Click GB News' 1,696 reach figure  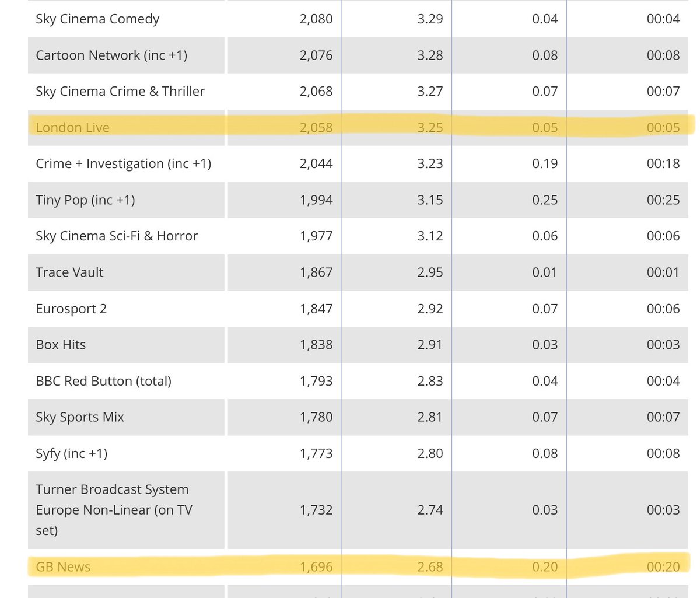(316, 567)
